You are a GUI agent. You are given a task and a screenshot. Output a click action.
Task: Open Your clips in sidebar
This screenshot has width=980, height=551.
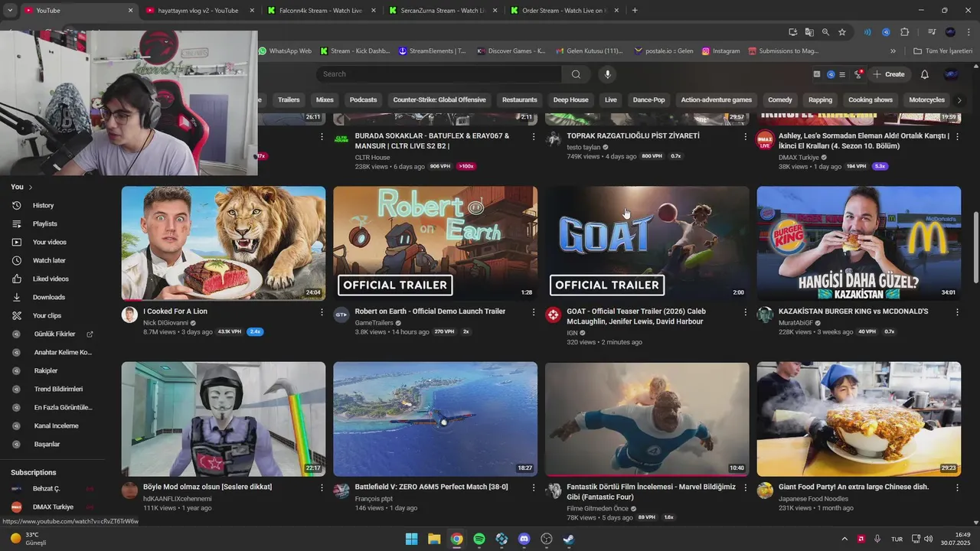(x=47, y=315)
